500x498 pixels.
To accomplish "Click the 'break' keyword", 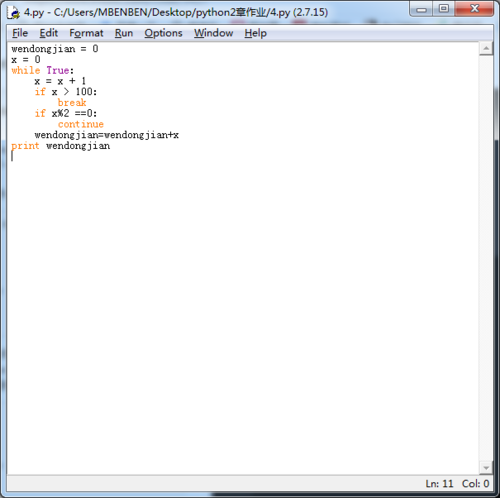I will [x=72, y=103].
